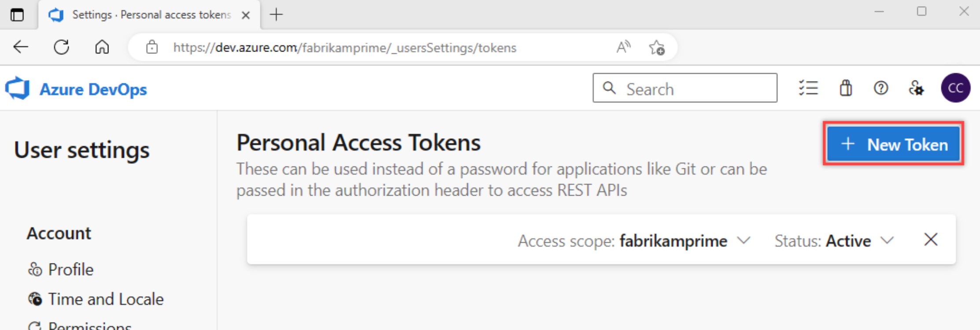The image size is (980, 330).
Task: Click the Azure DevOps home link
Action: coord(93,89)
